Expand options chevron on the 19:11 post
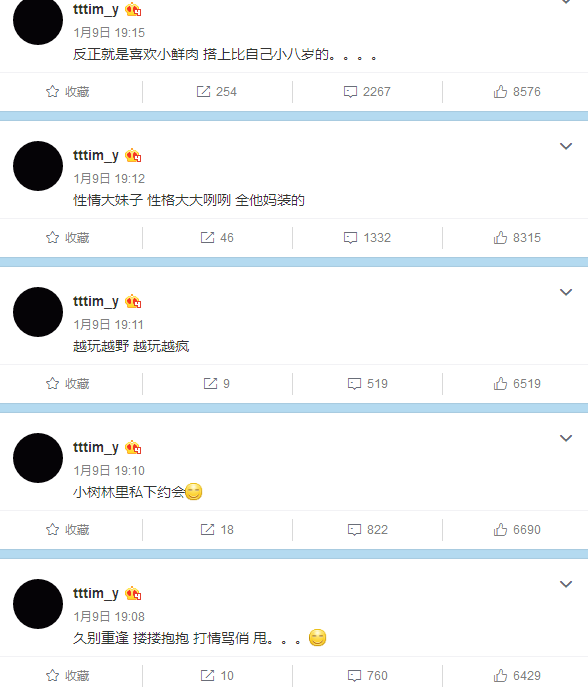 (x=566, y=292)
